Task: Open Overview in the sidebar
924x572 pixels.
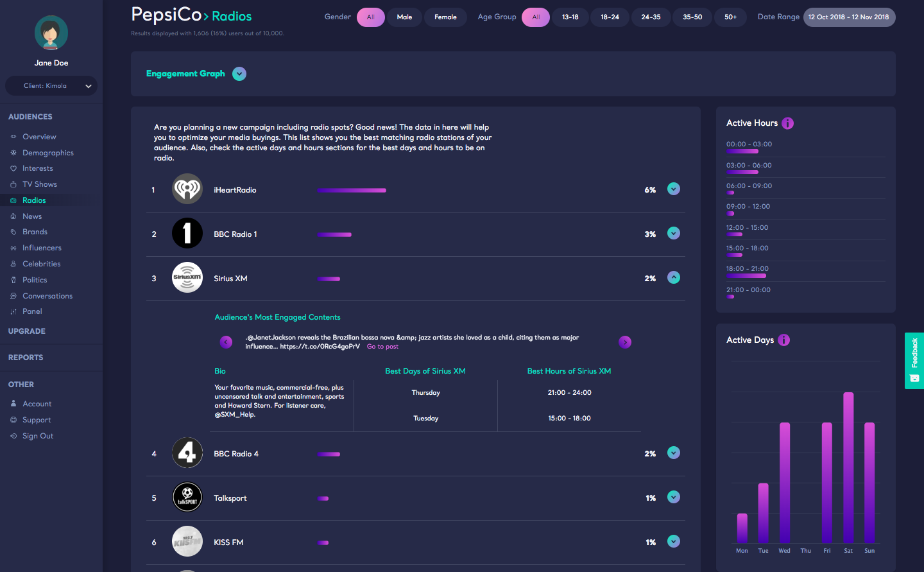Action: 39,137
